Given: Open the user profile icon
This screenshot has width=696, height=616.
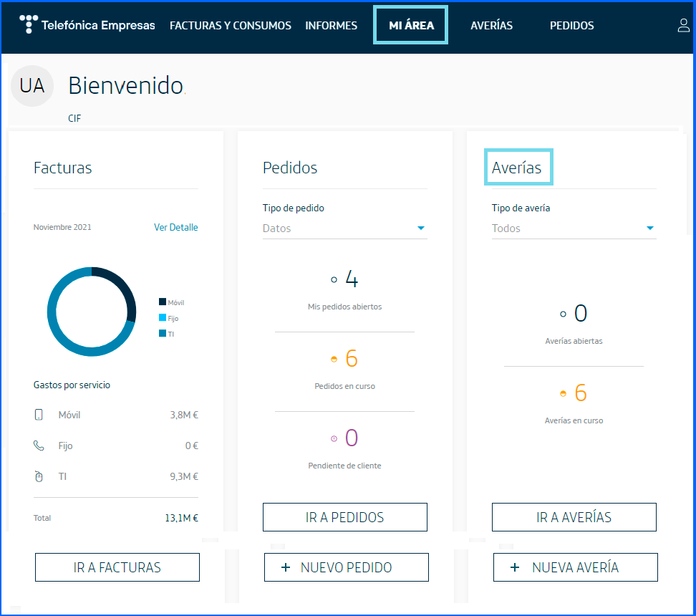Looking at the screenshot, I should [x=683, y=26].
